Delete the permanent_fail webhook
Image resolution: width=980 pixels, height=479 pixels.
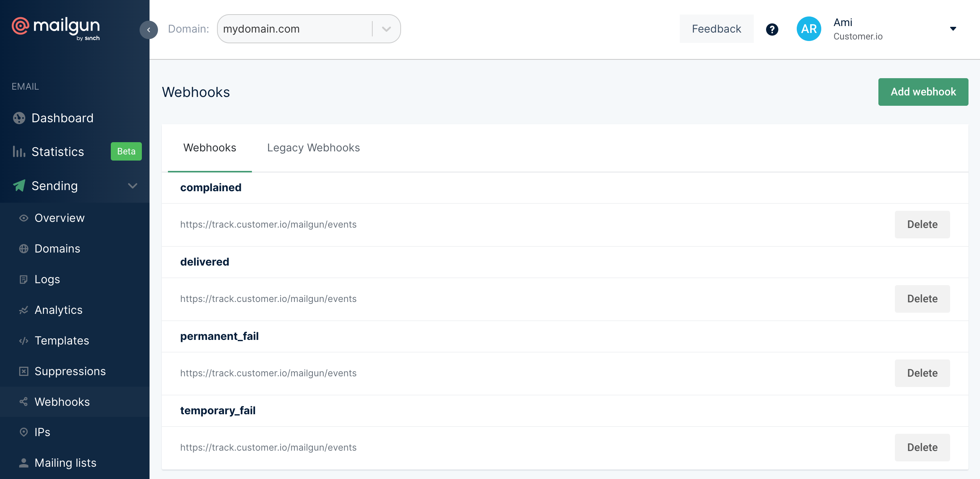[922, 373]
